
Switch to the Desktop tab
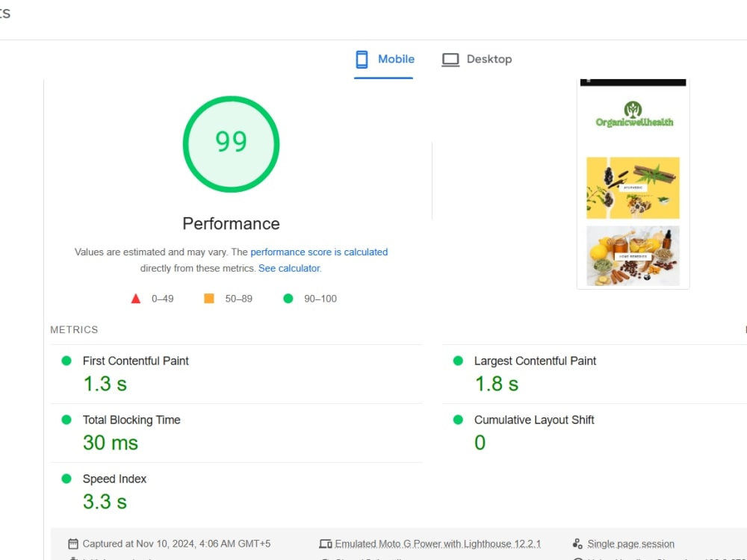(477, 60)
